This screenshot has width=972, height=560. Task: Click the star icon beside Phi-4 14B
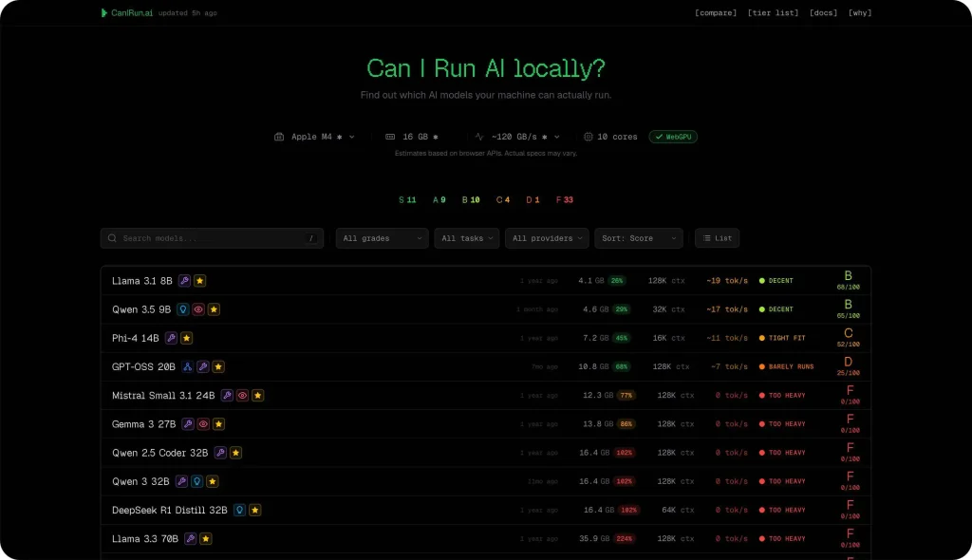click(187, 338)
